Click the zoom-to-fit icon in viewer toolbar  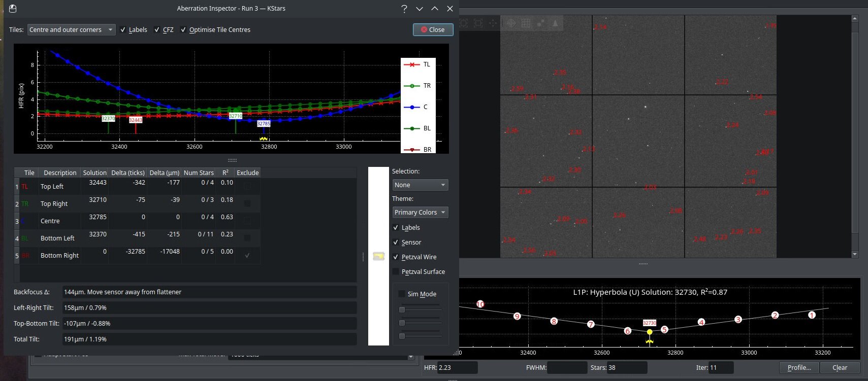coord(478,23)
